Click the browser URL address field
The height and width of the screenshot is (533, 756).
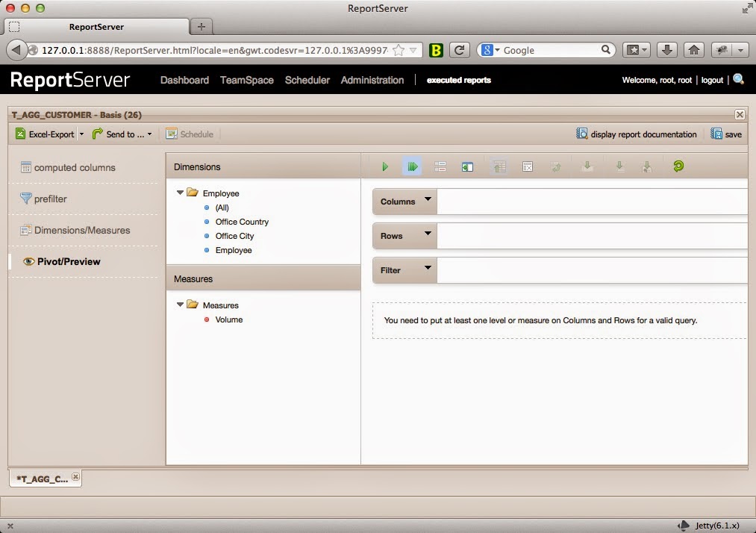point(214,50)
